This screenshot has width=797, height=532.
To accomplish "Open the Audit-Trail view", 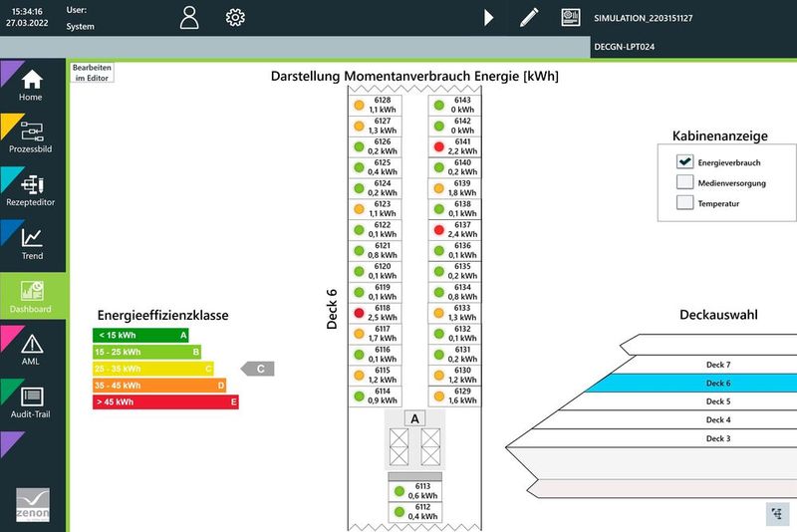I will tap(32, 401).
